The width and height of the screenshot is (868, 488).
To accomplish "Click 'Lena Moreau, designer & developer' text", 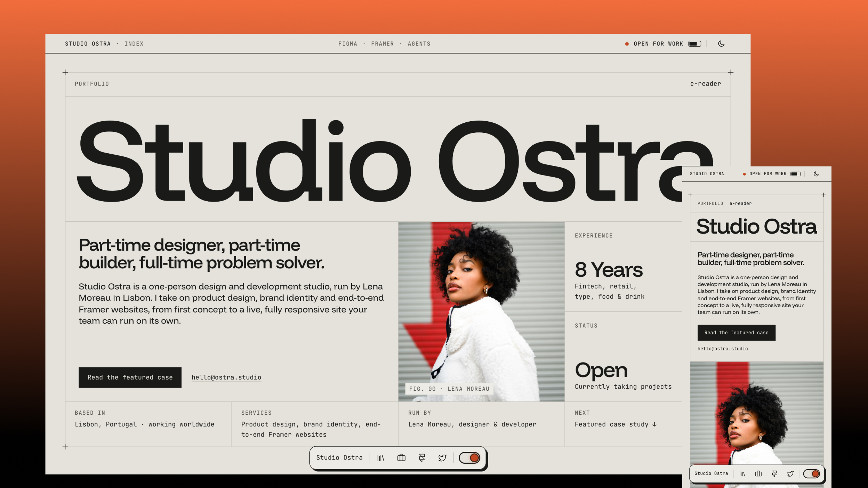I will pos(472,424).
